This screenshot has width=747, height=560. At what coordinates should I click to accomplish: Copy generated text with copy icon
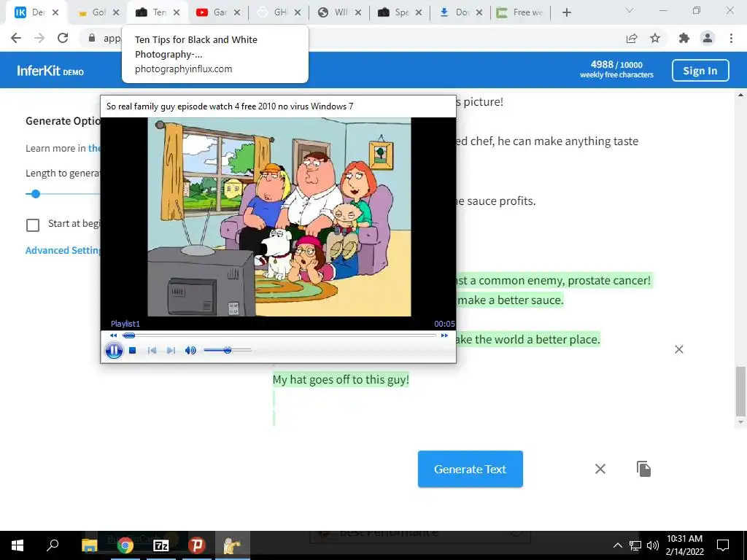(x=643, y=469)
